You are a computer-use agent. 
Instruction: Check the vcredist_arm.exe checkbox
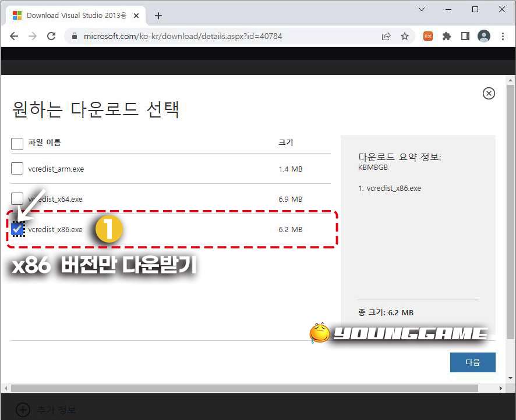[17, 168]
